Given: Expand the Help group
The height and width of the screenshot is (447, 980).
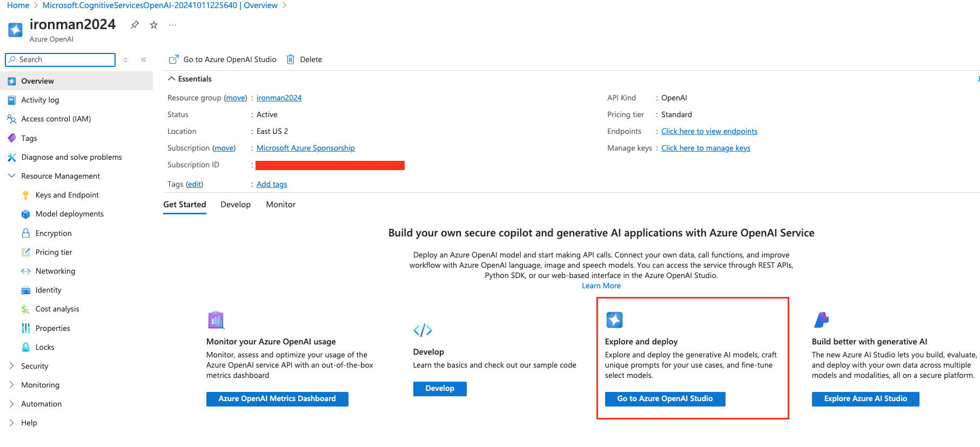Looking at the screenshot, I should 12,423.
